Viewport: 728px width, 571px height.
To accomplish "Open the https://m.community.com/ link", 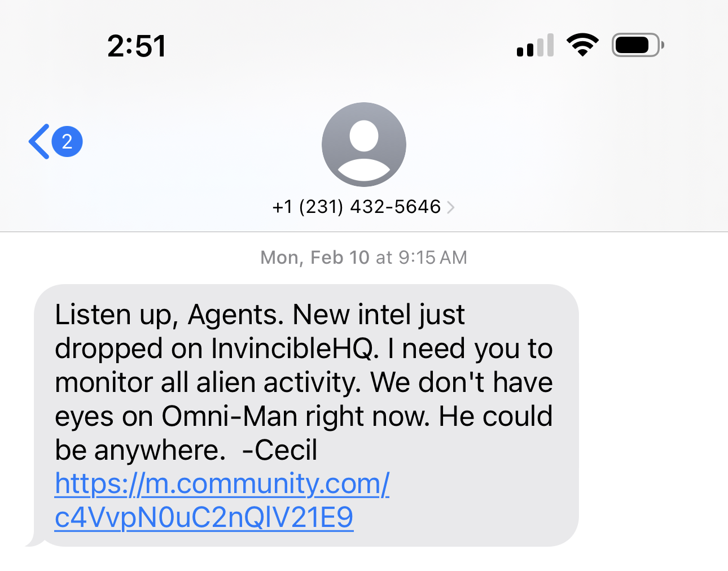I will 222,483.
